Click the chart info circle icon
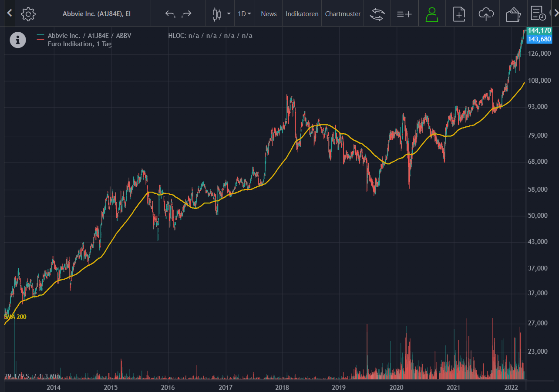The image size is (559, 392). coord(18,40)
